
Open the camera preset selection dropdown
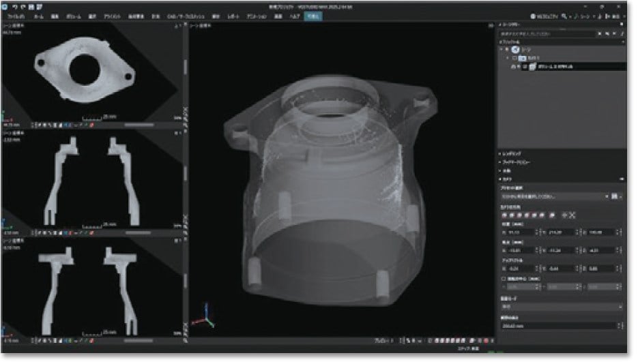pyautogui.click(x=554, y=196)
